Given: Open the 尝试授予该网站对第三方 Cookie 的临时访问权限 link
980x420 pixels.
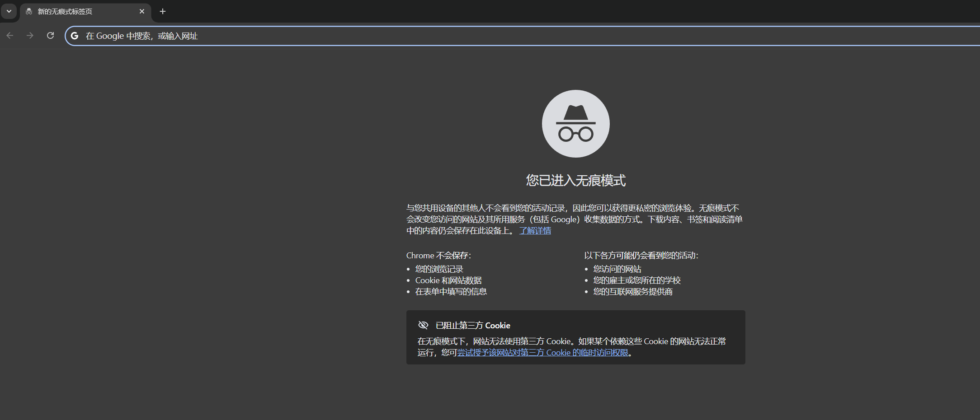Looking at the screenshot, I should (542, 353).
